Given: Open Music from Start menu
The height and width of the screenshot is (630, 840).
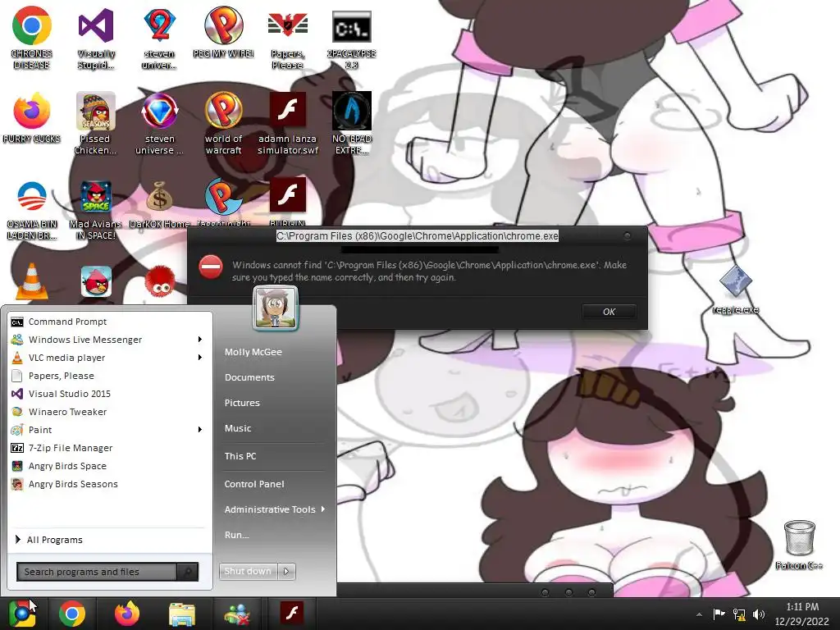Looking at the screenshot, I should coord(238,428).
